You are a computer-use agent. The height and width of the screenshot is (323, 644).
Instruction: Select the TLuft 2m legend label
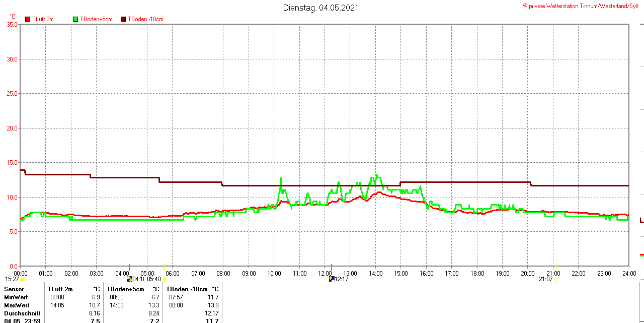(43, 19)
